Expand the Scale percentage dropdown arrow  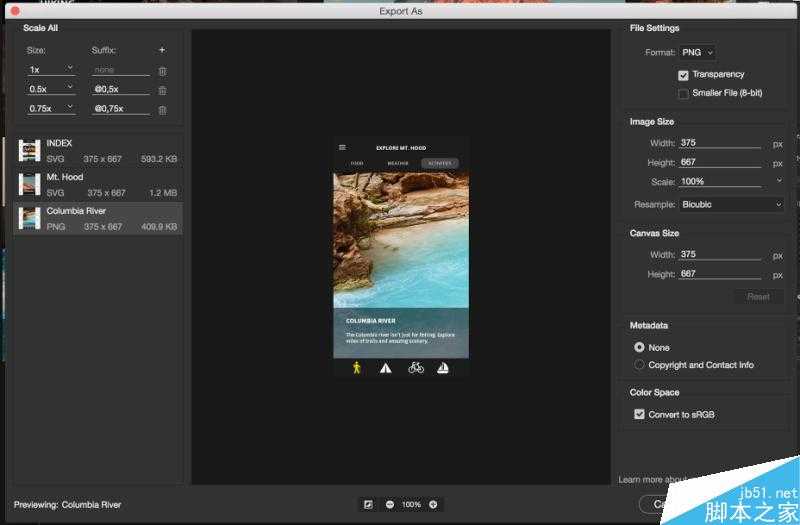(x=778, y=181)
